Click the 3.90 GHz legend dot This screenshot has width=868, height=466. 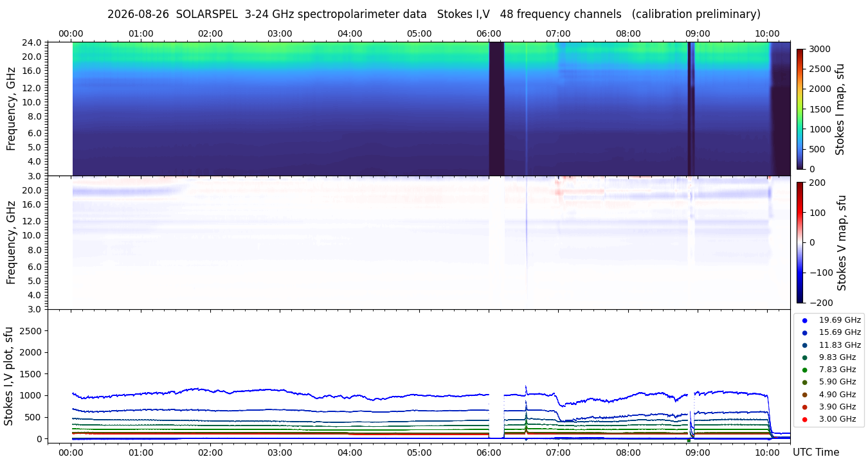(804, 407)
